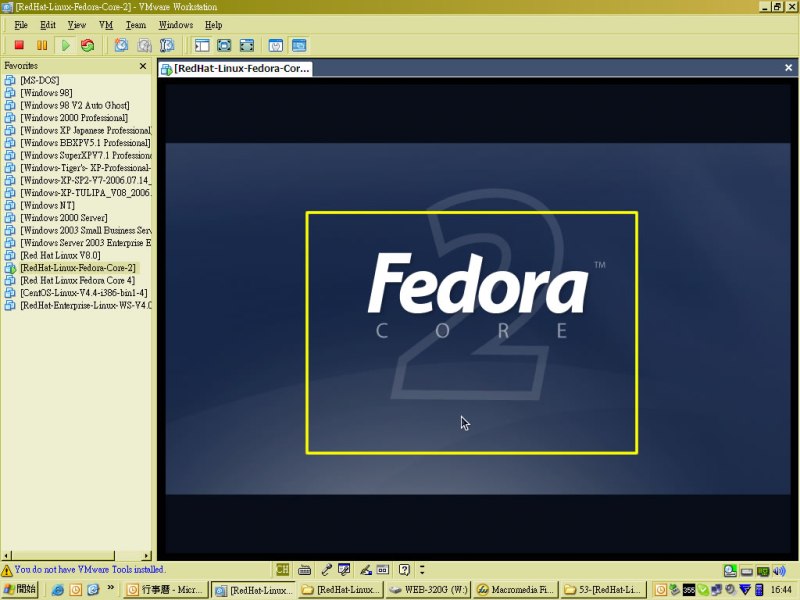Click the IME bar options arrows
The width and height of the screenshot is (800, 600).
pos(422,569)
